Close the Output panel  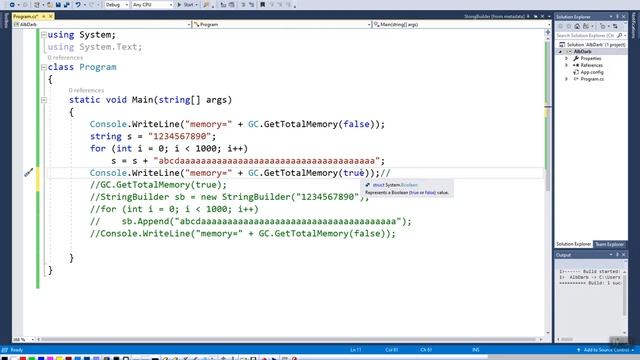623,255
